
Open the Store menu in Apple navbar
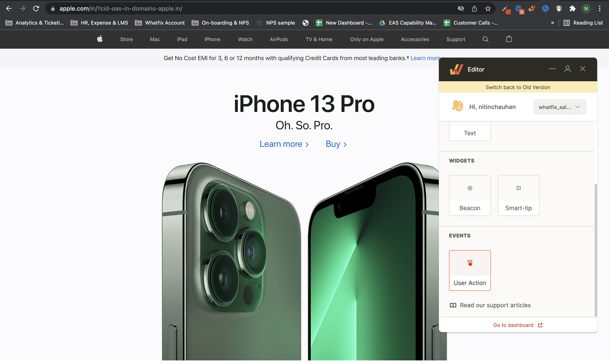(127, 39)
